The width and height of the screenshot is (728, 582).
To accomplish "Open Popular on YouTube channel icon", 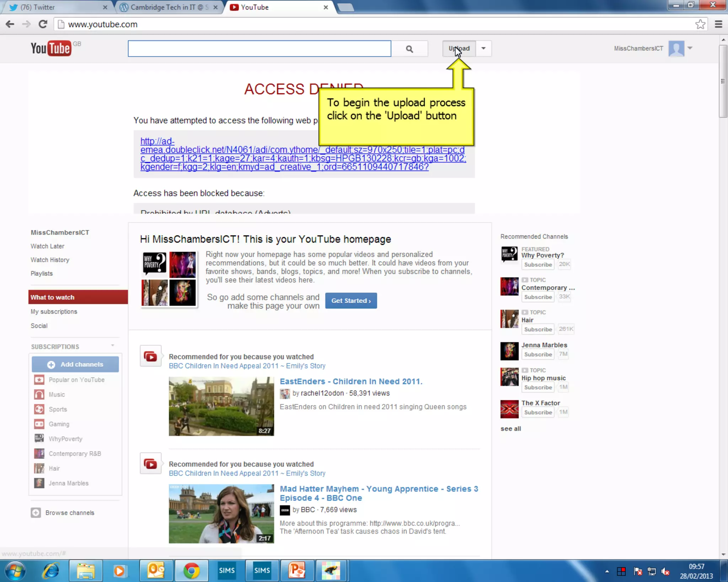I will (39, 380).
